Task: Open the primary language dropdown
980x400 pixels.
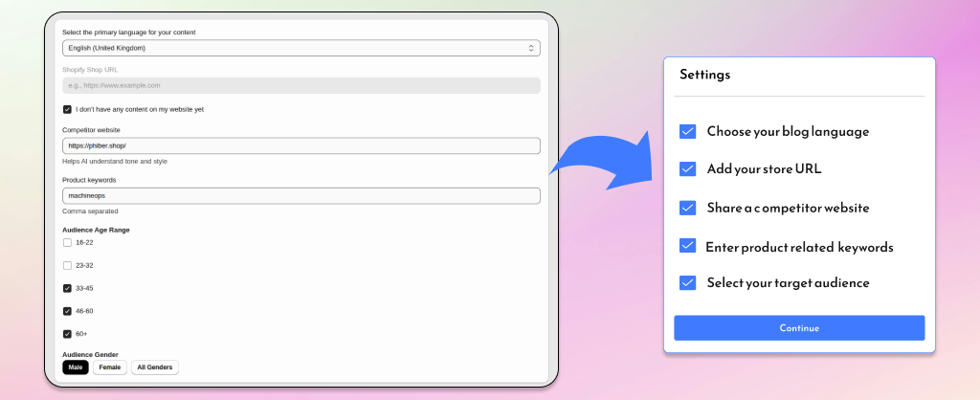Action: click(x=301, y=48)
